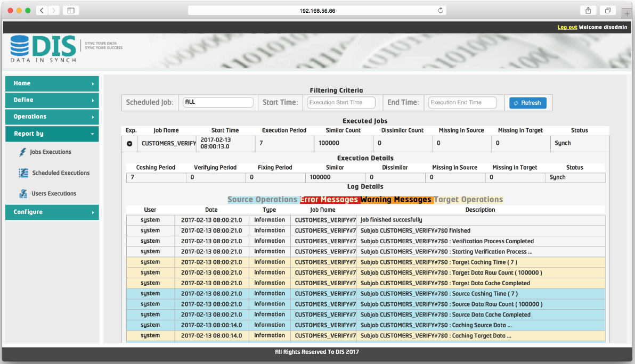635x364 pixels.
Task: Expand the Configure menu
Action: pos(52,212)
